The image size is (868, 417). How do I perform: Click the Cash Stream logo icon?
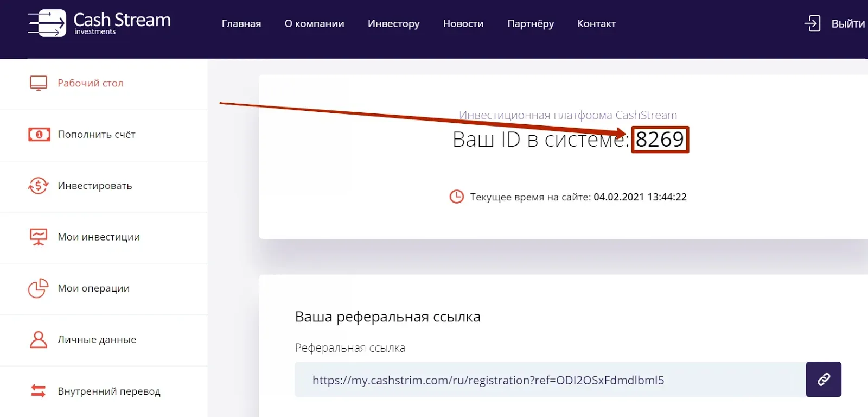pyautogui.click(x=47, y=23)
